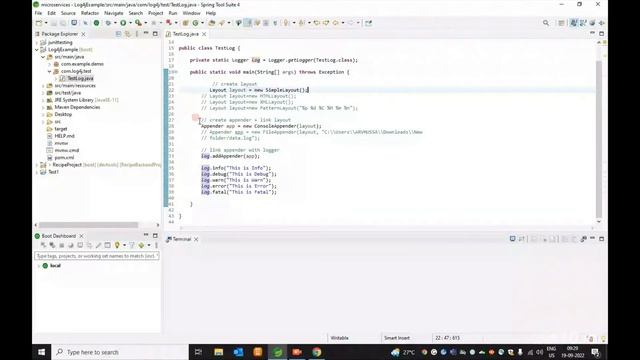Open the Navigate menu
This screenshot has width=640, height=360.
(113, 13)
